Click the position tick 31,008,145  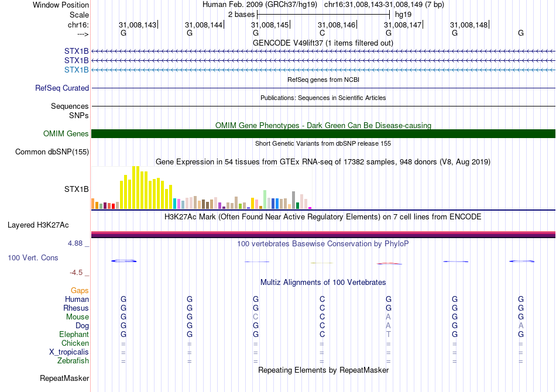270,25
